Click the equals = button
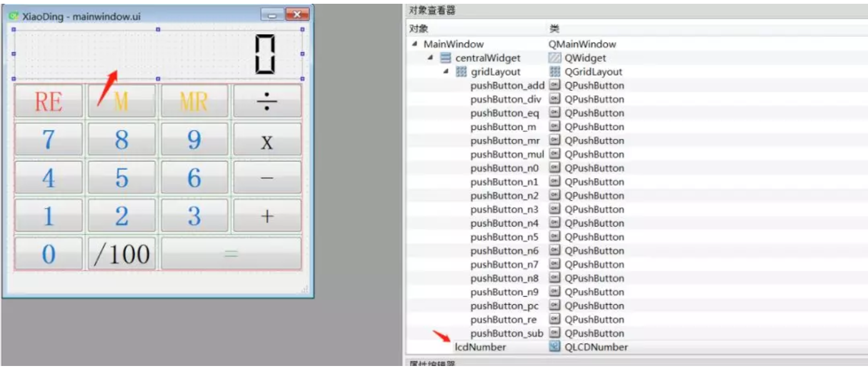 tap(231, 253)
